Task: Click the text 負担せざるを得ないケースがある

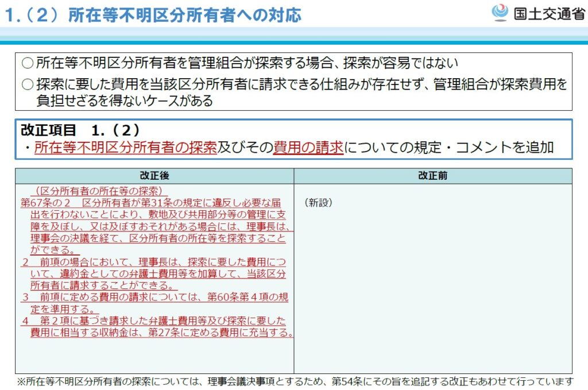Action: (x=125, y=101)
